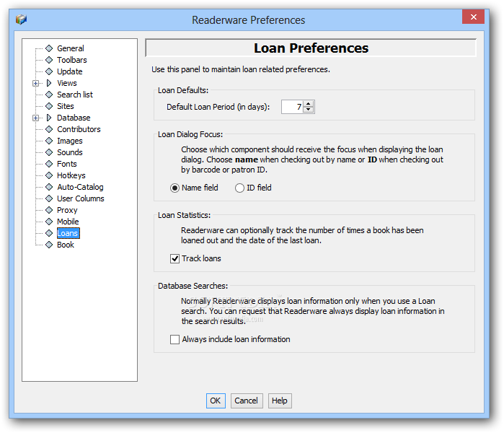Click the diamond icon beside Sounds

[x=49, y=152]
